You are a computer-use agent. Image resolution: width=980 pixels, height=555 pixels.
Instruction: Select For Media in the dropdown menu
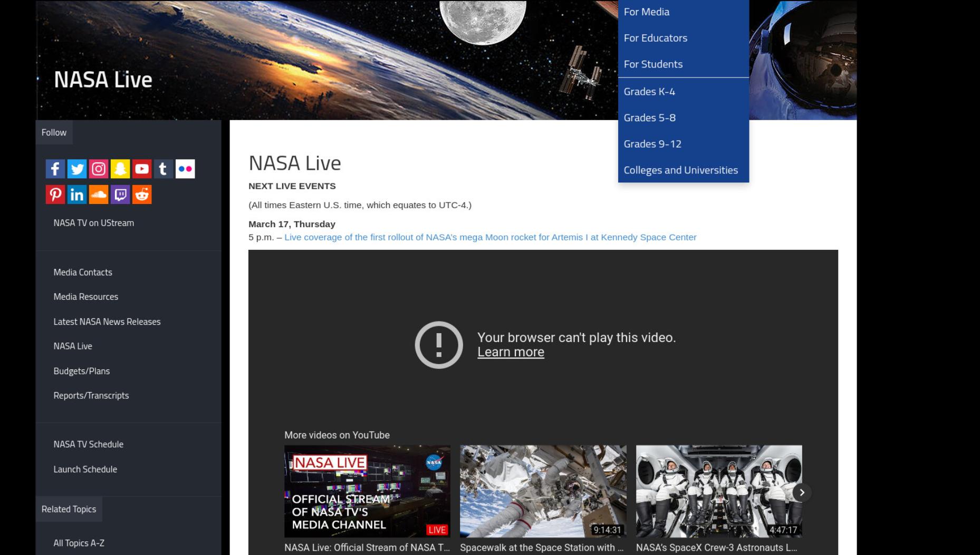[x=683, y=12]
